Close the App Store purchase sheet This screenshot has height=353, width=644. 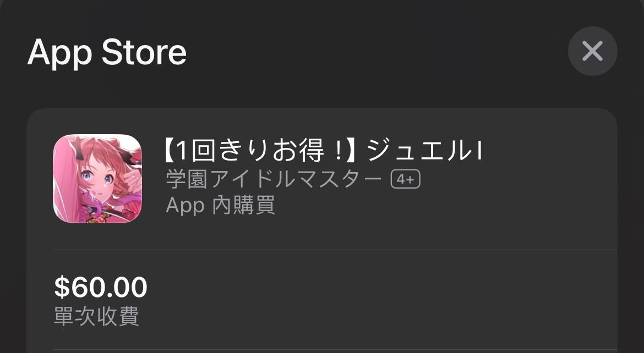592,51
